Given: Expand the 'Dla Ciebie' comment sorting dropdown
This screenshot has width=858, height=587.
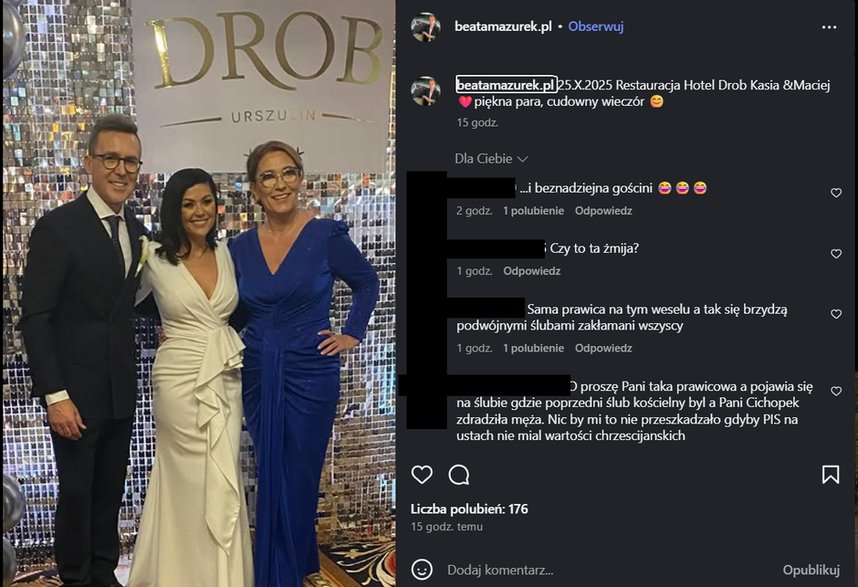Looking at the screenshot, I should tap(491, 159).
